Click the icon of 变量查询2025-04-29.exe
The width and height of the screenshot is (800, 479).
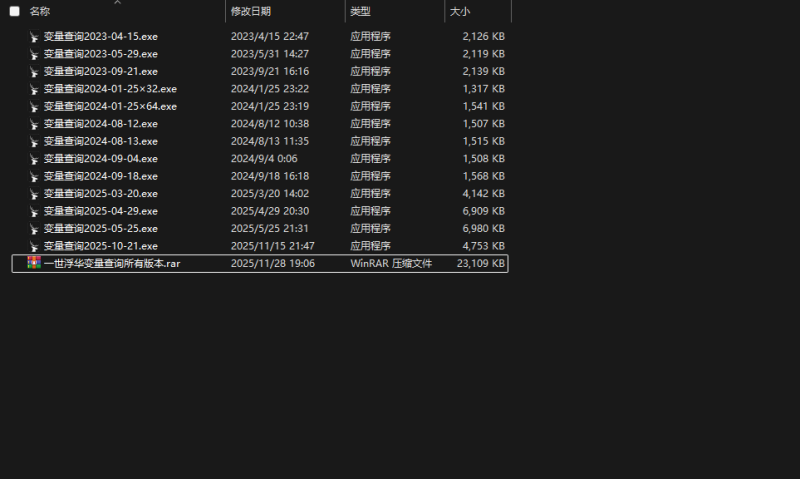coord(34,211)
